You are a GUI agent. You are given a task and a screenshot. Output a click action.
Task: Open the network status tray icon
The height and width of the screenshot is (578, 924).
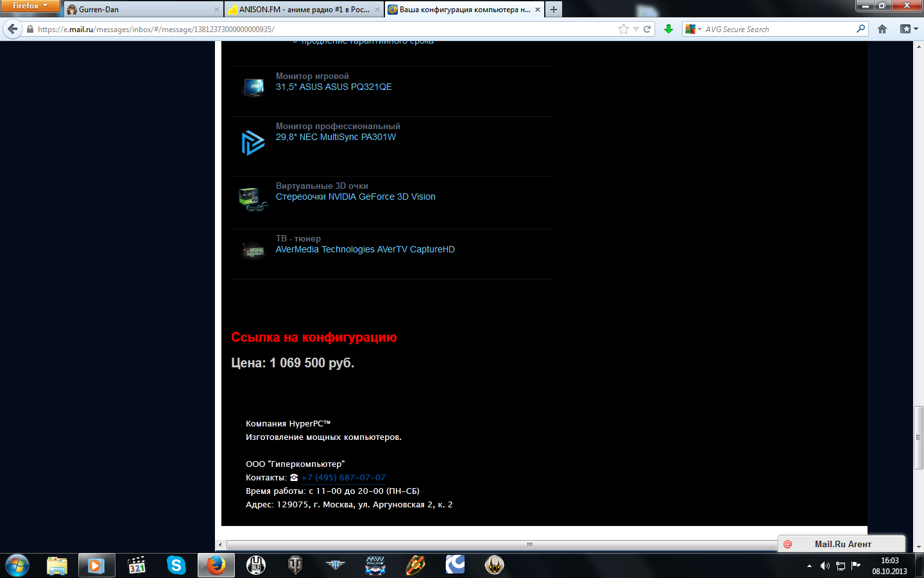tap(841, 566)
